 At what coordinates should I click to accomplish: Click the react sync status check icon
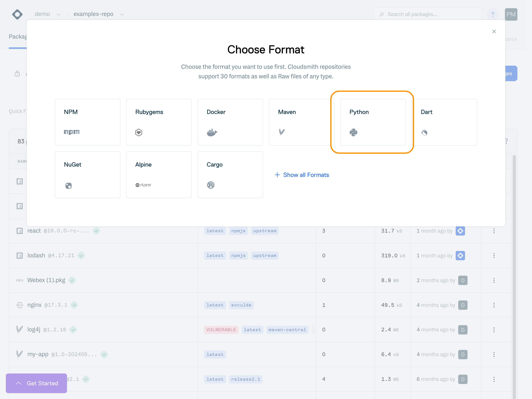(x=96, y=231)
